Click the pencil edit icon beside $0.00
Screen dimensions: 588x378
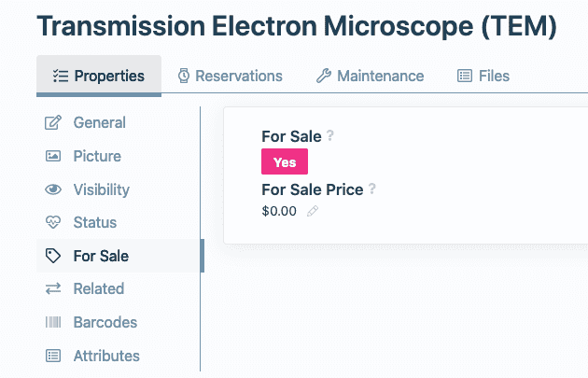pyautogui.click(x=313, y=212)
